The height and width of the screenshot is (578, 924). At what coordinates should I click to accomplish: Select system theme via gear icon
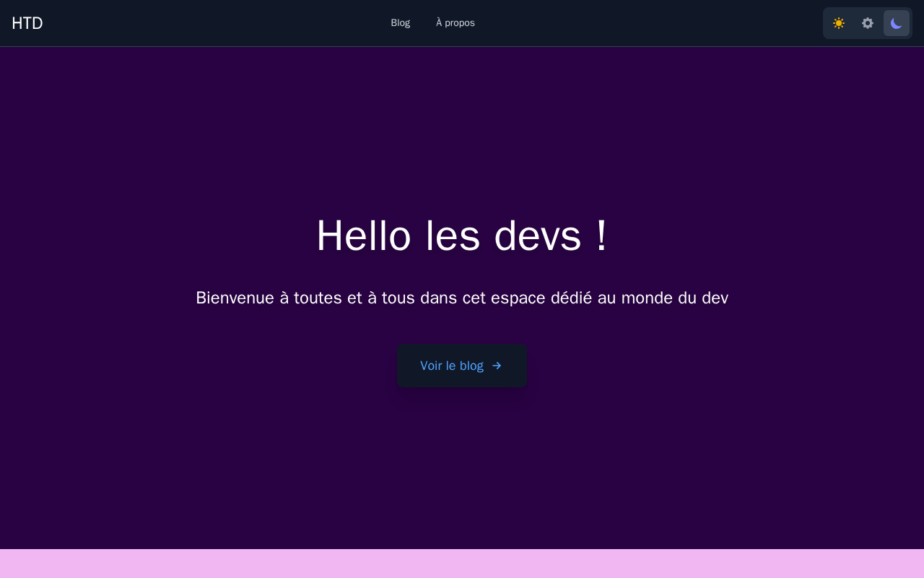coord(868,23)
